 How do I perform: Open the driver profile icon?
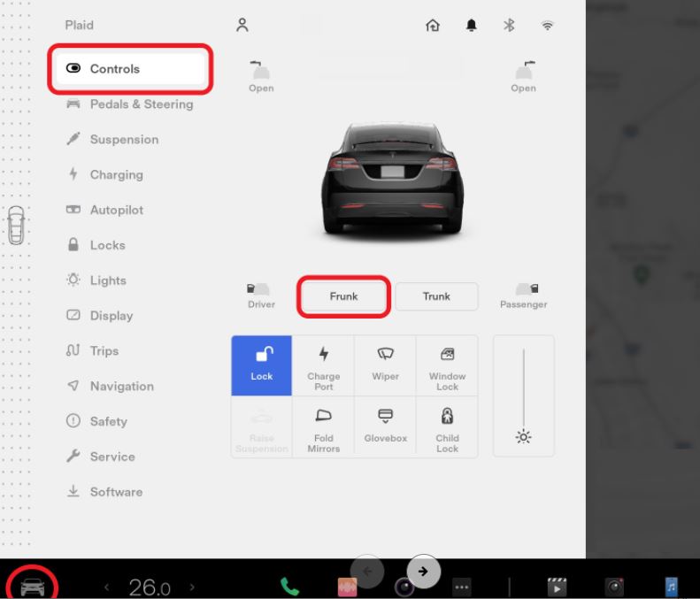[242, 26]
